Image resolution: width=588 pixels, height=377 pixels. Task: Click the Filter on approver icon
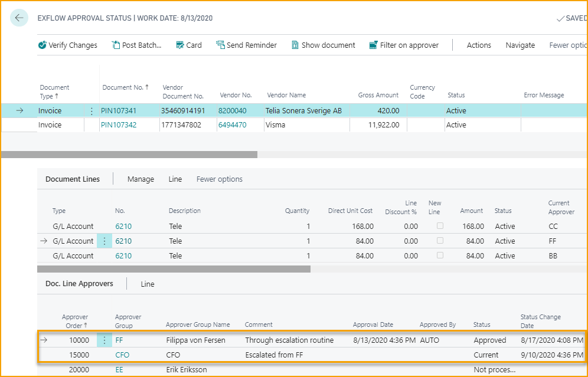(373, 45)
